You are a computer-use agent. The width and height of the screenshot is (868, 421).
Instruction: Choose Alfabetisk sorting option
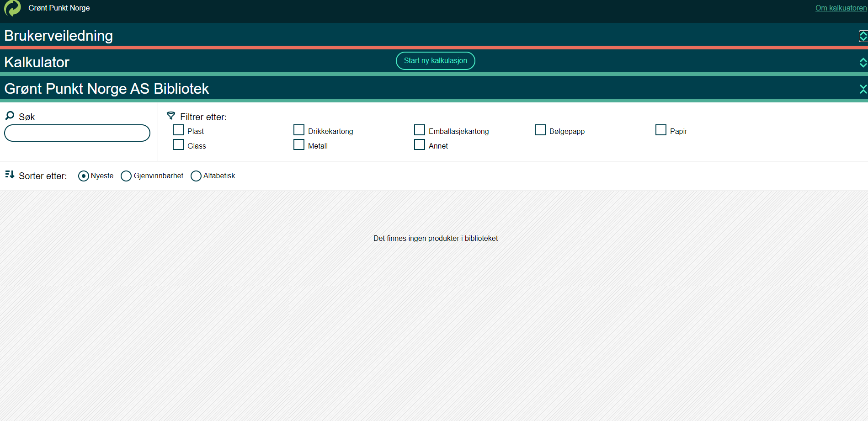pyautogui.click(x=196, y=176)
